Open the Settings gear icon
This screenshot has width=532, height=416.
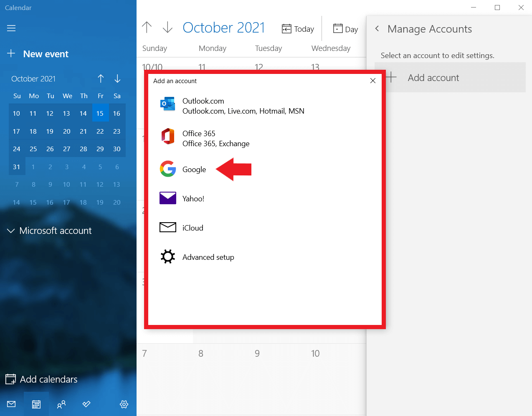(124, 404)
